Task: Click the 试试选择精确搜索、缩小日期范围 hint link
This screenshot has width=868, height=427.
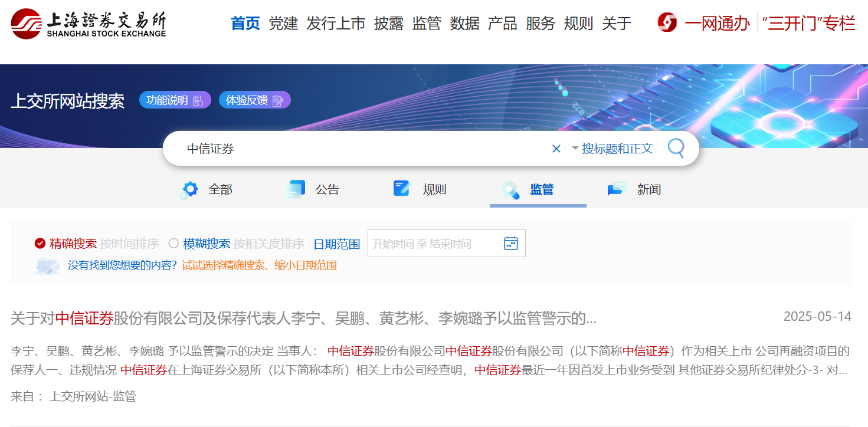Action: (259, 265)
